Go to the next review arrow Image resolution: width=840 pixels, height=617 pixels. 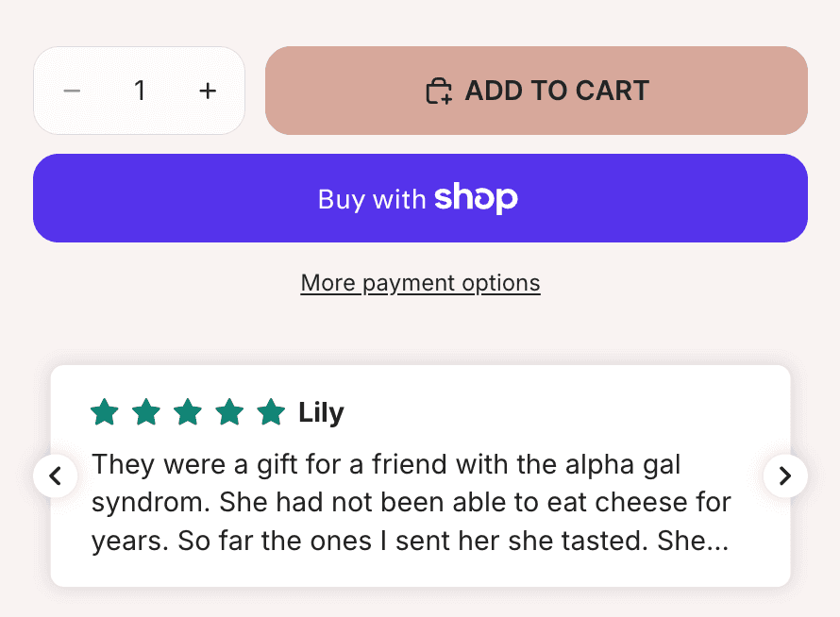click(x=784, y=475)
